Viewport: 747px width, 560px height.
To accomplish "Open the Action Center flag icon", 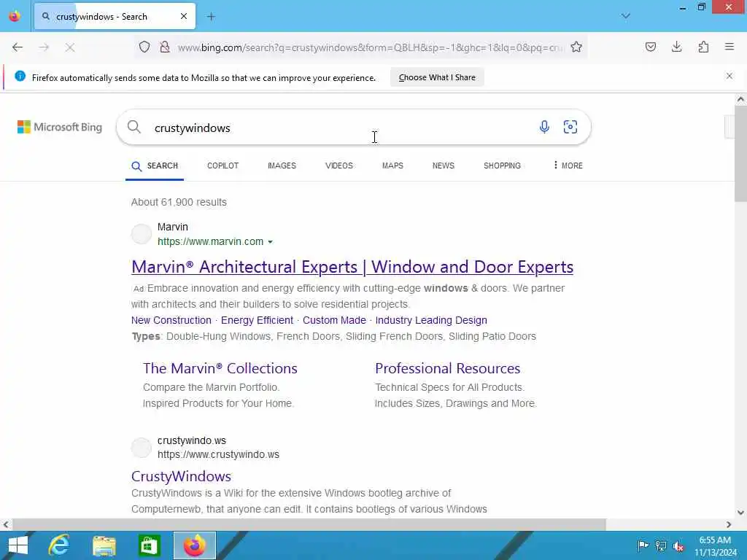I will pyautogui.click(x=643, y=545).
